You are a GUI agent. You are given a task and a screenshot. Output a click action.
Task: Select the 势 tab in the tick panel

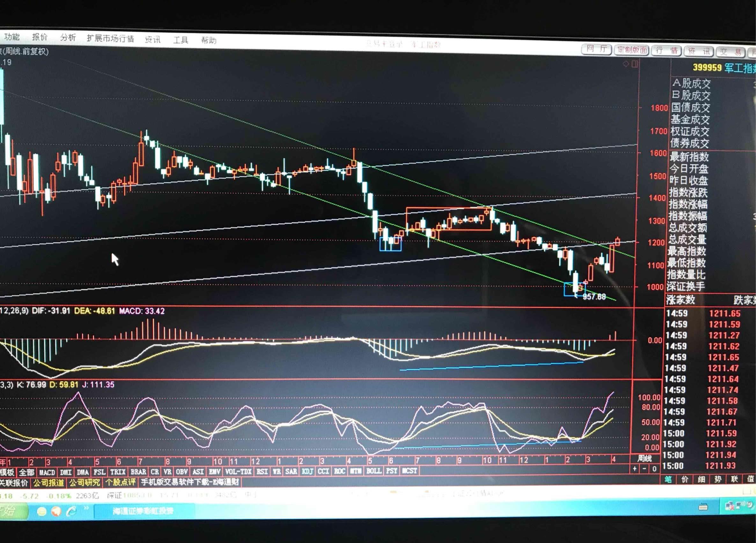coord(718,479)
